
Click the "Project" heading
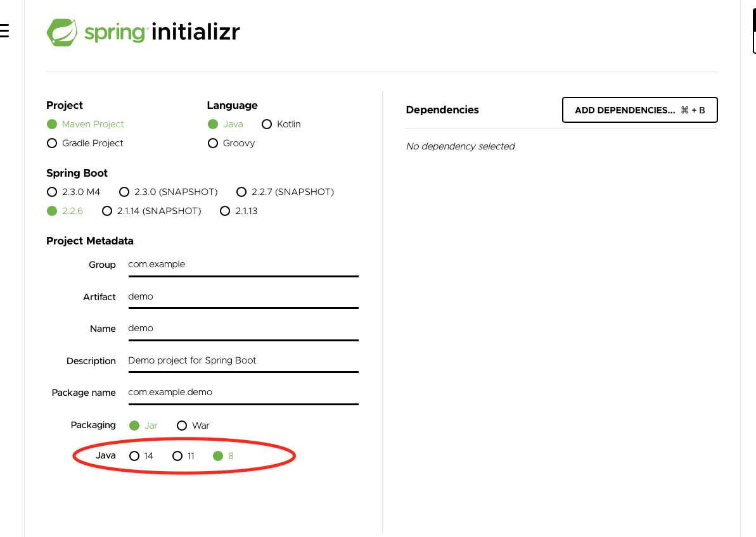tap(65, 106)
